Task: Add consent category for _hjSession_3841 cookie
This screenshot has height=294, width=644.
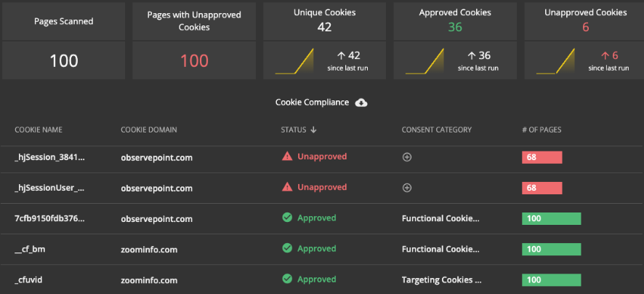Action: click(407, 157)
